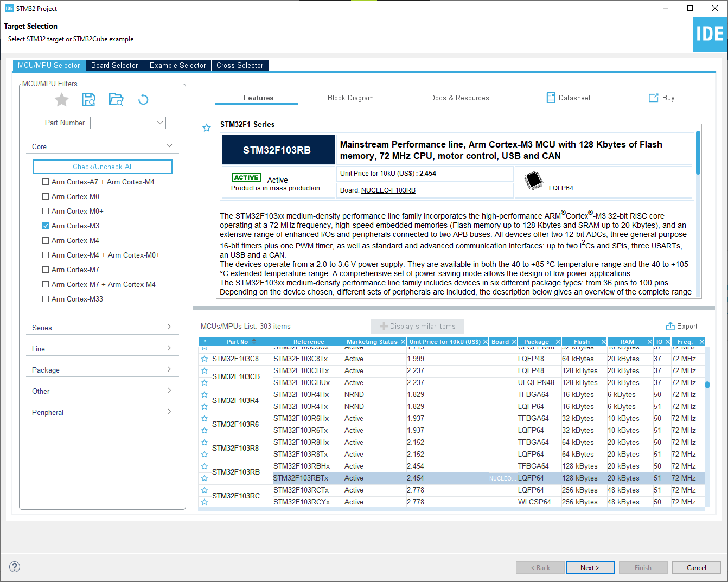Check the Arm Cortex-M0 checkbox

tap(46, 196)
